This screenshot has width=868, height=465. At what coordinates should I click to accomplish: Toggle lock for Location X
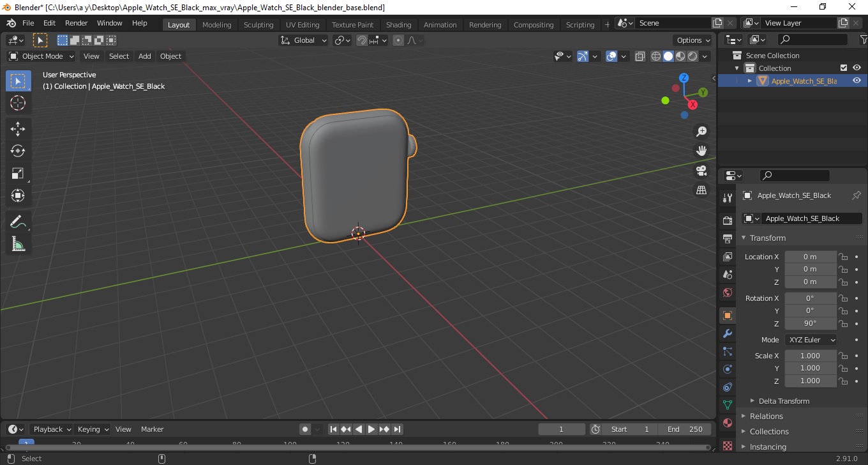click(x=843, y=257)
